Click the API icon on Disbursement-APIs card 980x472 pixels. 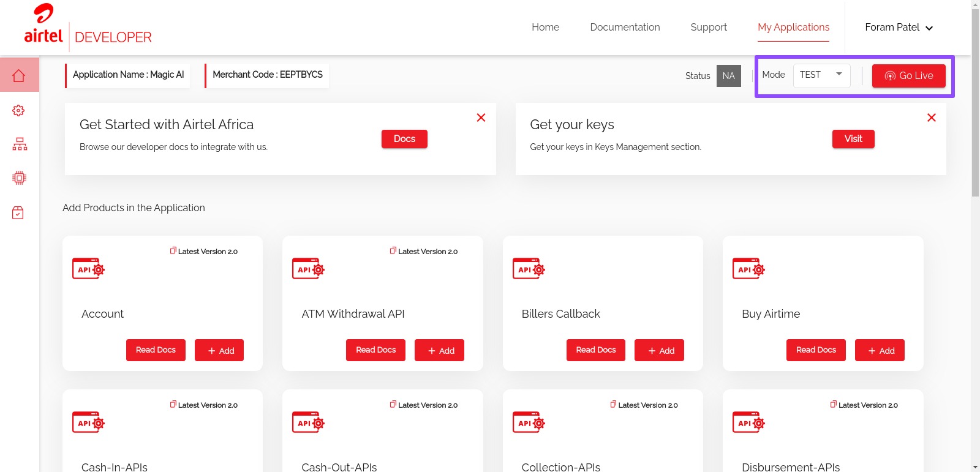(748, 422)
